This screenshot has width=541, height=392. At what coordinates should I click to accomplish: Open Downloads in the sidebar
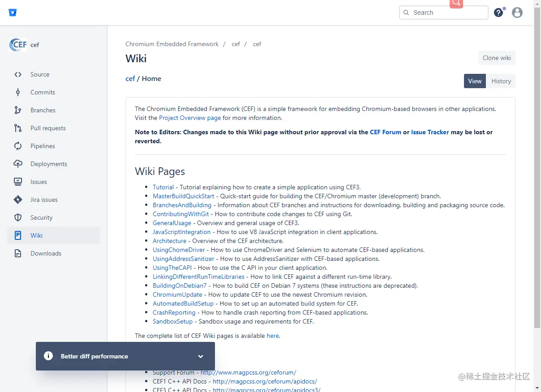[54, 254]
